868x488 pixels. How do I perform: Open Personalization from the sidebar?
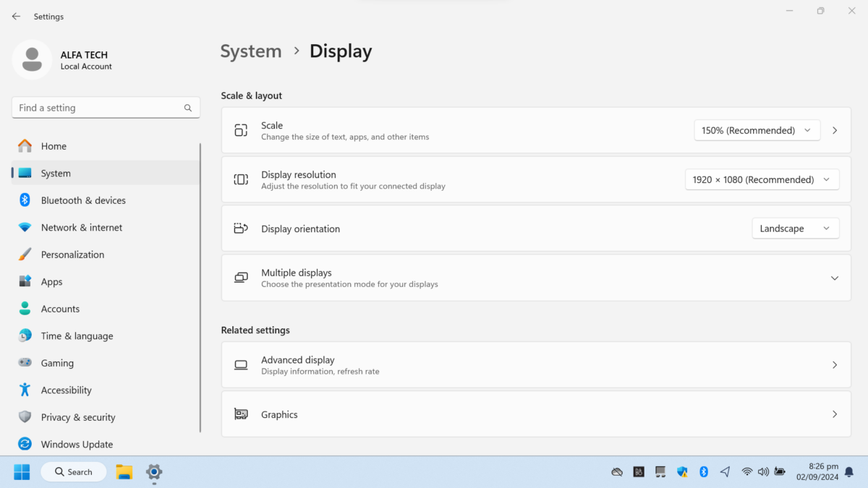[x=72, y=254]
